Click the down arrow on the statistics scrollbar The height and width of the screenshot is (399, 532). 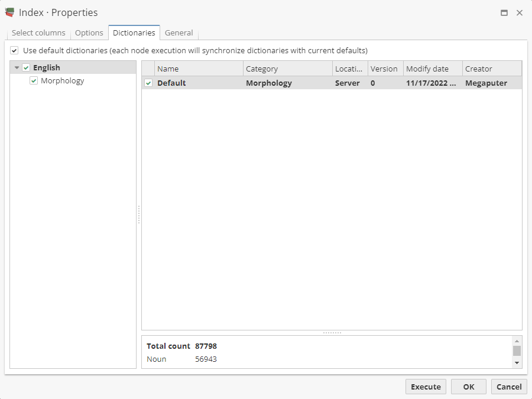pyautogui.click(x=517, y=362)
